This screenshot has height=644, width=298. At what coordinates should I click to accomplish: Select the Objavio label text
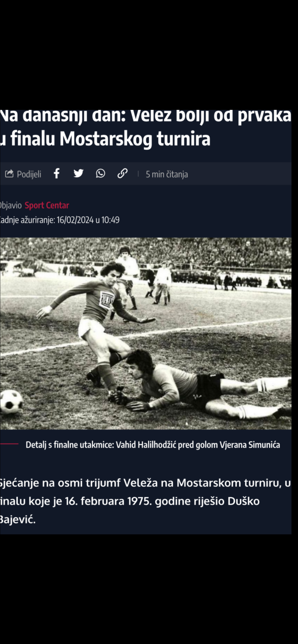click(11, 205)
